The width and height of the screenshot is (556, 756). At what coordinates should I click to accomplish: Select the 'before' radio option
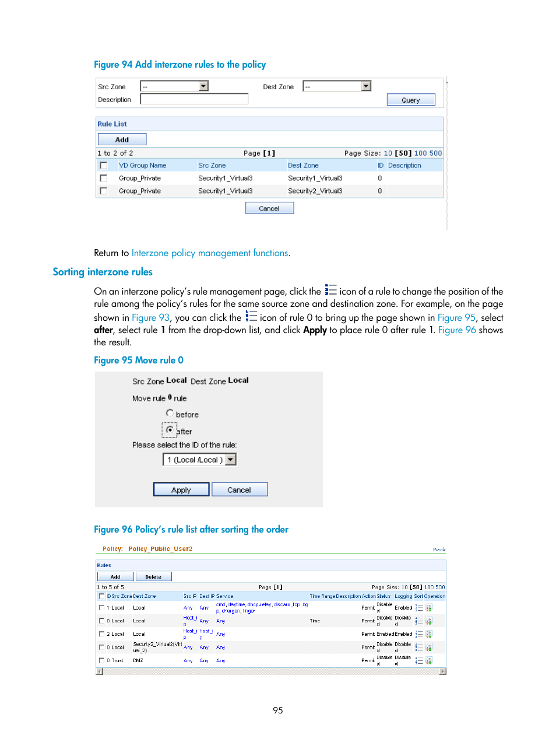(x=170, y=413)
